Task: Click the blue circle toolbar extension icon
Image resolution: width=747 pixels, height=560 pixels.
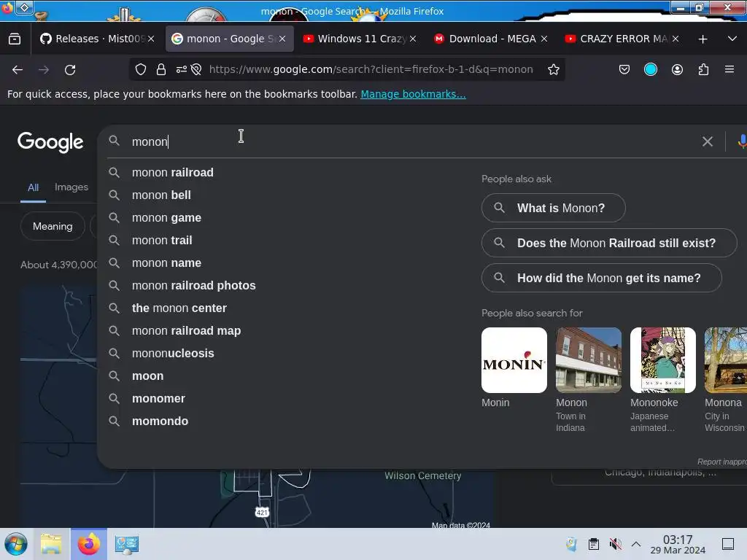Action: (650, 69)
